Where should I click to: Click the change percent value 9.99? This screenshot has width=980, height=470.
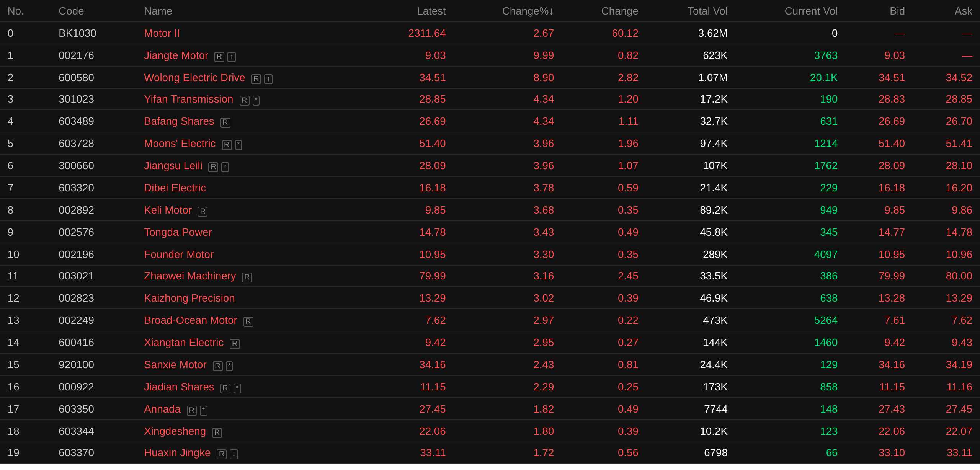pyautogui.click(x=544, y=55)
